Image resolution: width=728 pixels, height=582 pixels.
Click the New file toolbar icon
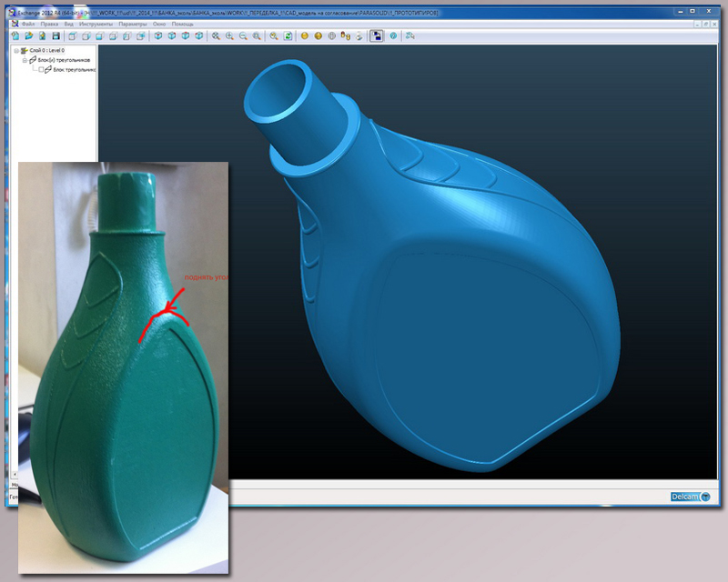(15, 35)
